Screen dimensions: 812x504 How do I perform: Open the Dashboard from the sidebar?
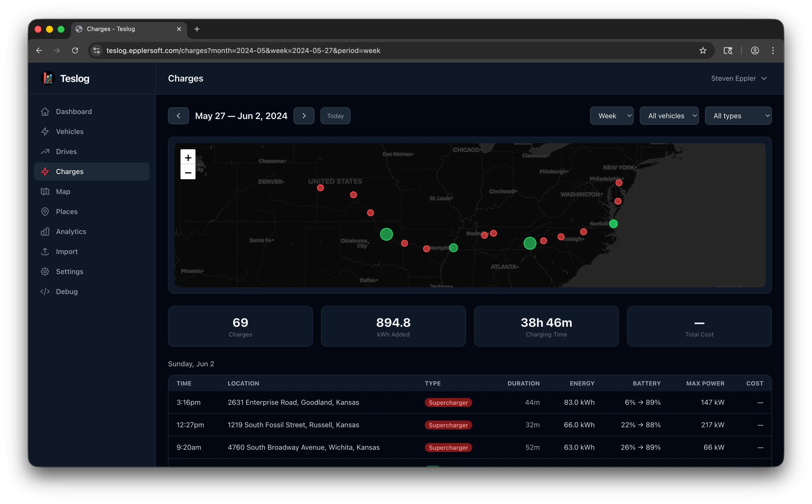[74, 112]
